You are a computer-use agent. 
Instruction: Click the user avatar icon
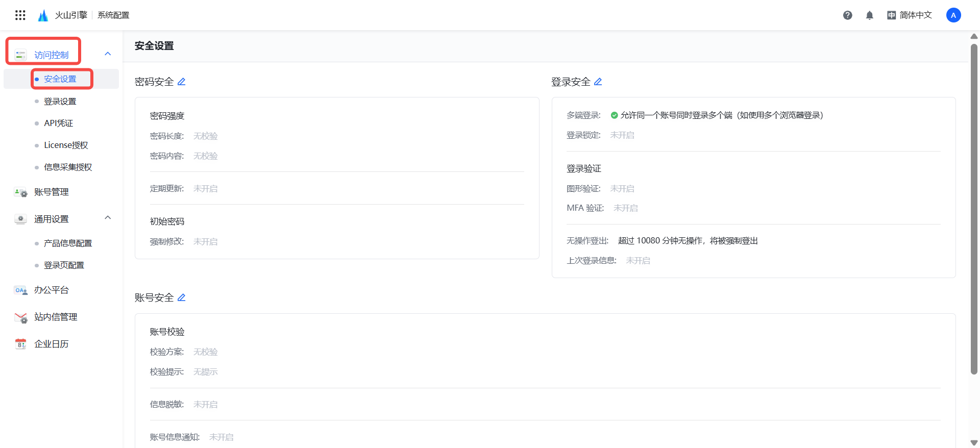pos(953,15)
